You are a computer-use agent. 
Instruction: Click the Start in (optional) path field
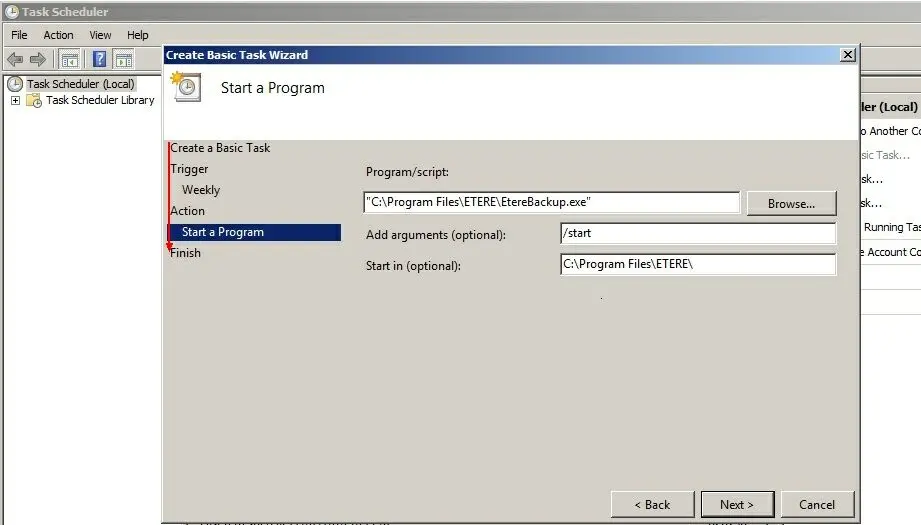[697, 265]
